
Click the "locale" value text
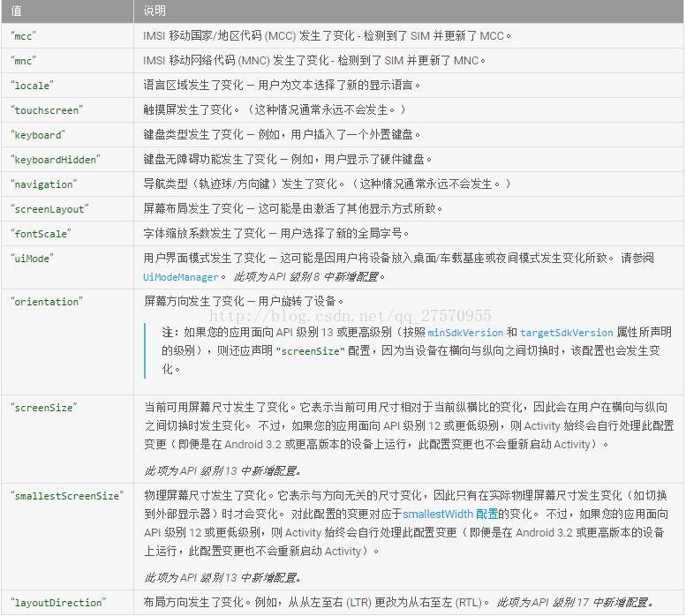[x=32, y=86]
